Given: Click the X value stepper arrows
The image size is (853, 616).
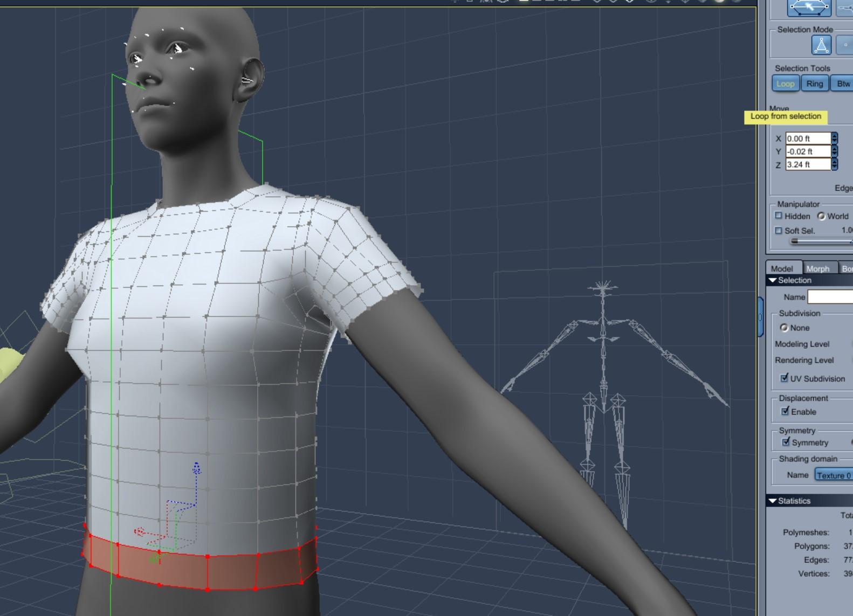Looking at the screenshot, I should coord(835,139).
